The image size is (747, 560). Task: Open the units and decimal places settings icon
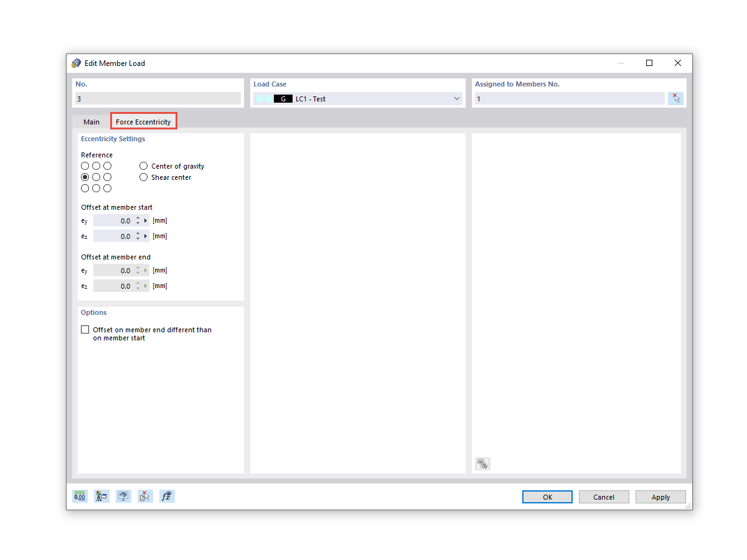coord(80,497)
